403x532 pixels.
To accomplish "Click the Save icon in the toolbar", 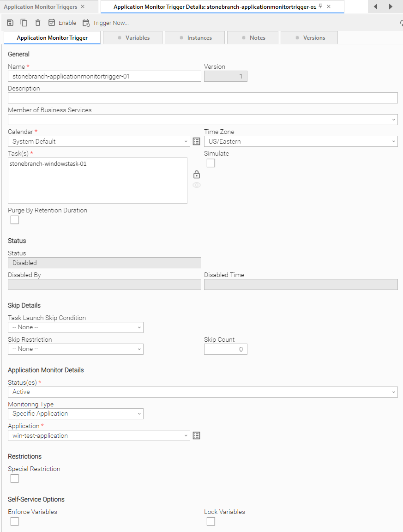I will (10, 23).
